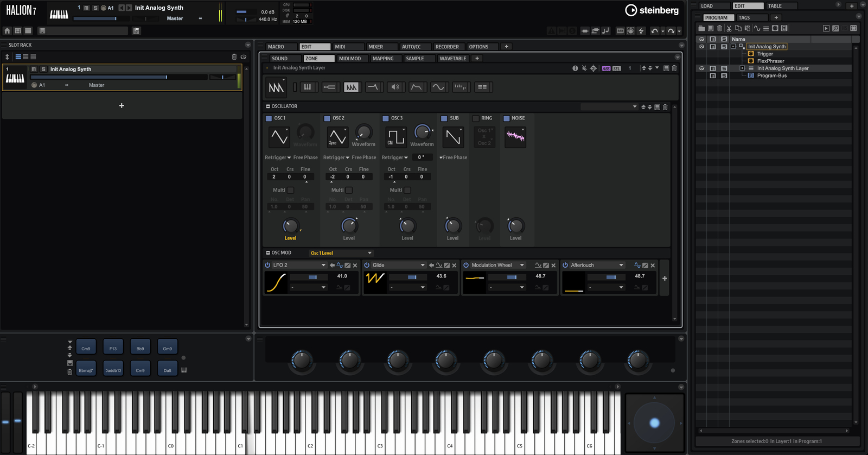The width and height of the screenshot is (868, 455).
Task: Click the cut scissors icon in Program Tree
Action: pyautogui.click(x=729, y=28)
